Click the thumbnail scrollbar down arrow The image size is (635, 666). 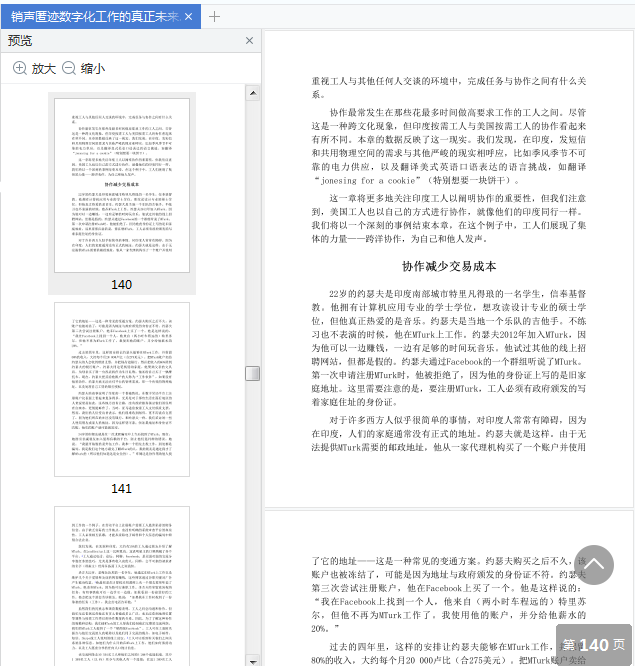click(x=253, y=661)
